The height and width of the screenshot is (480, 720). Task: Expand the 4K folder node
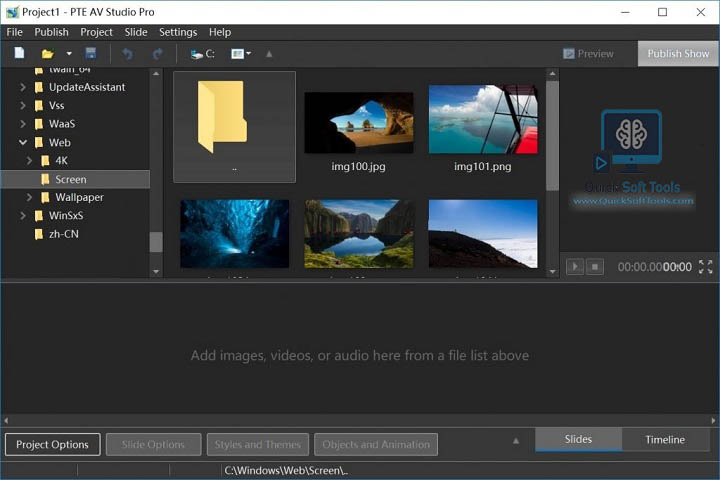tap(29, 160)
